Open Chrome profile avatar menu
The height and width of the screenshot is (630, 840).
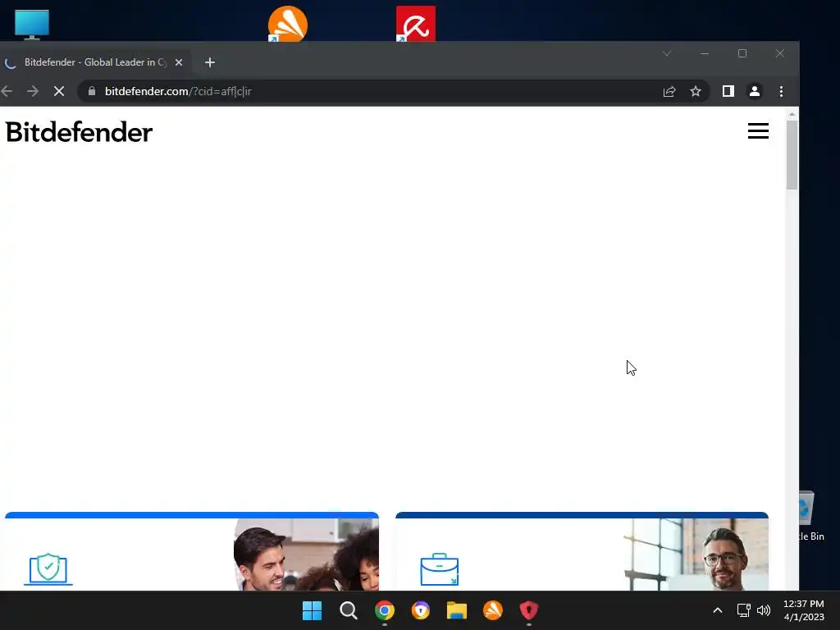click(x=755, y=92)
